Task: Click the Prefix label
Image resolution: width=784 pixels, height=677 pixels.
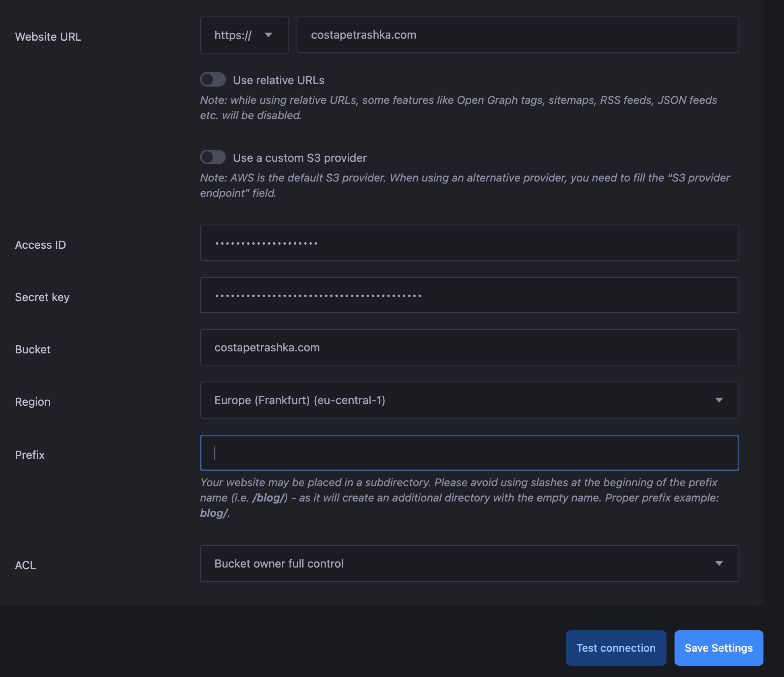Action: [30, 455]
